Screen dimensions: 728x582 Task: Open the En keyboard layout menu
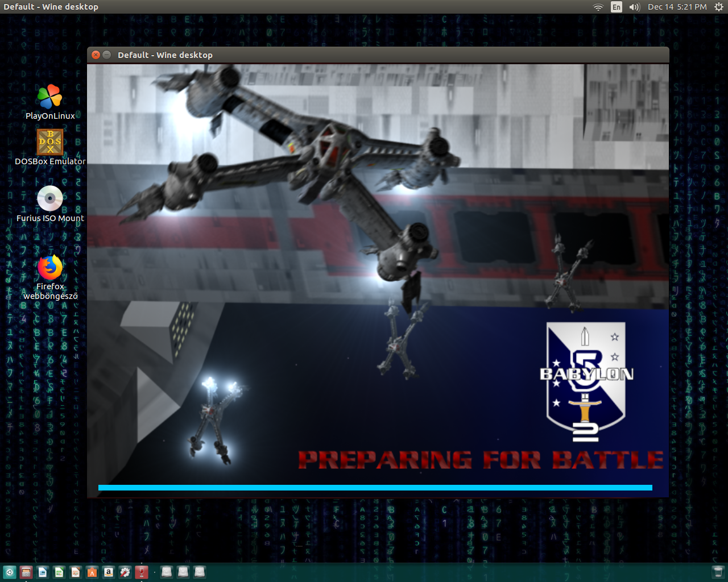point(617,7)
